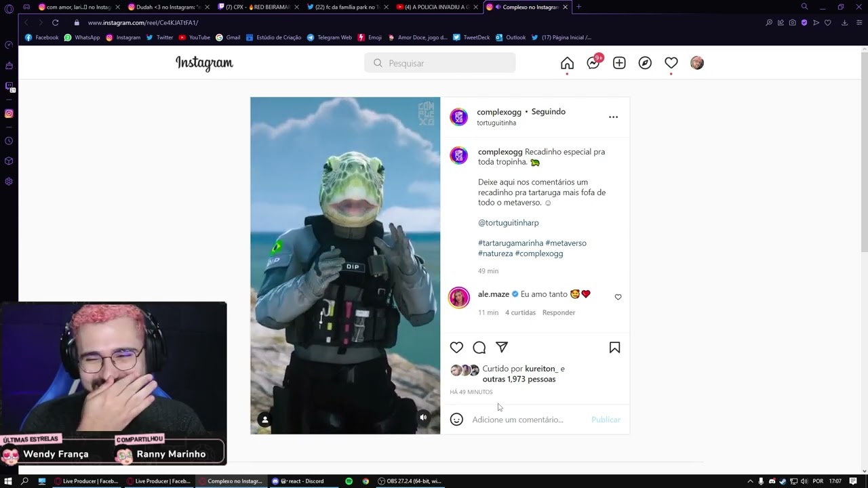Click the address bar URL
This screenshot has height=488, width=868.
142,22
